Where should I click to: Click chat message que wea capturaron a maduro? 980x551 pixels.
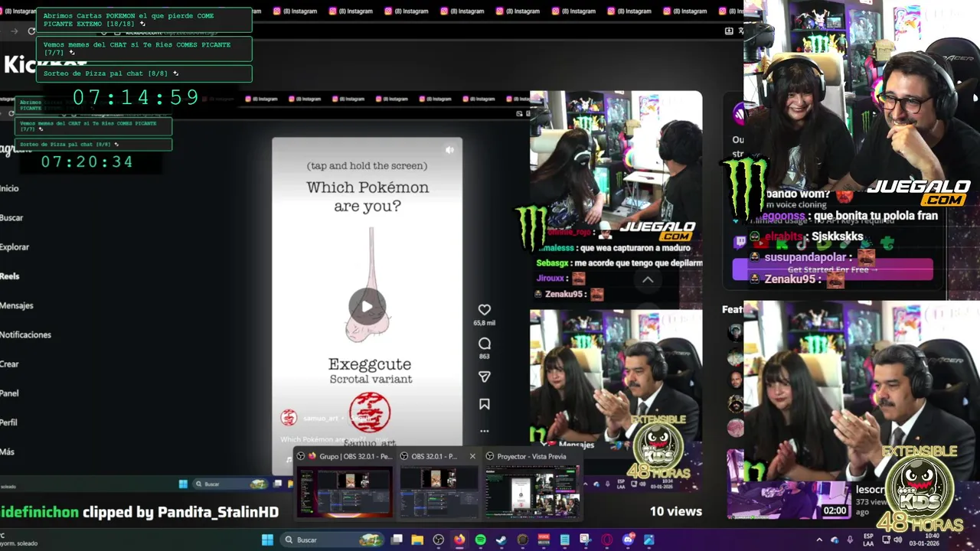click(x=614, y=247)
